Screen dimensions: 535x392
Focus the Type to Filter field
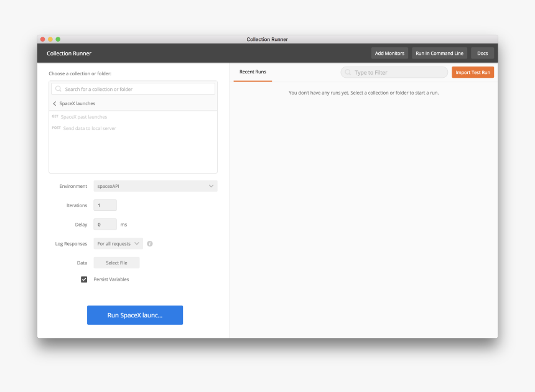394,72
